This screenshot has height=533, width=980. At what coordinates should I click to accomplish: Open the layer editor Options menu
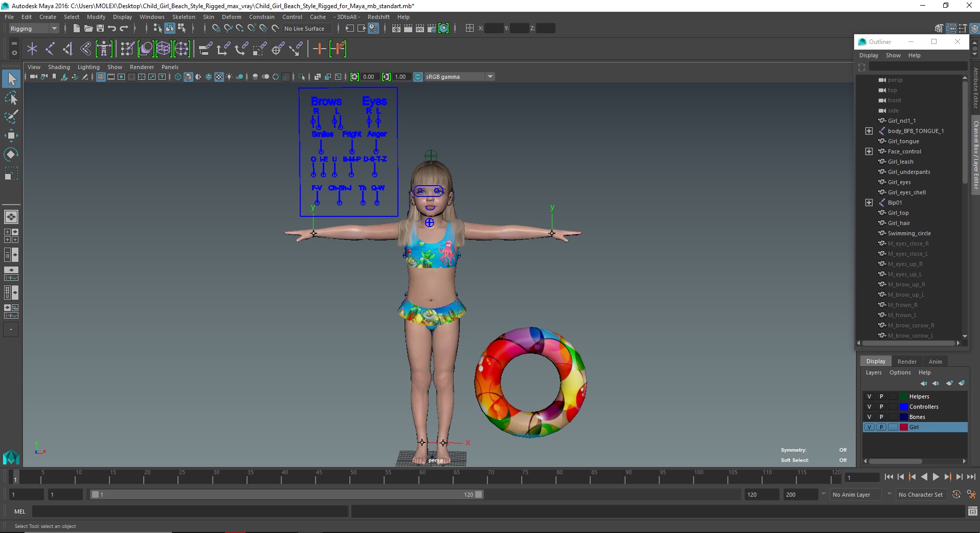[x=900, y=372]
